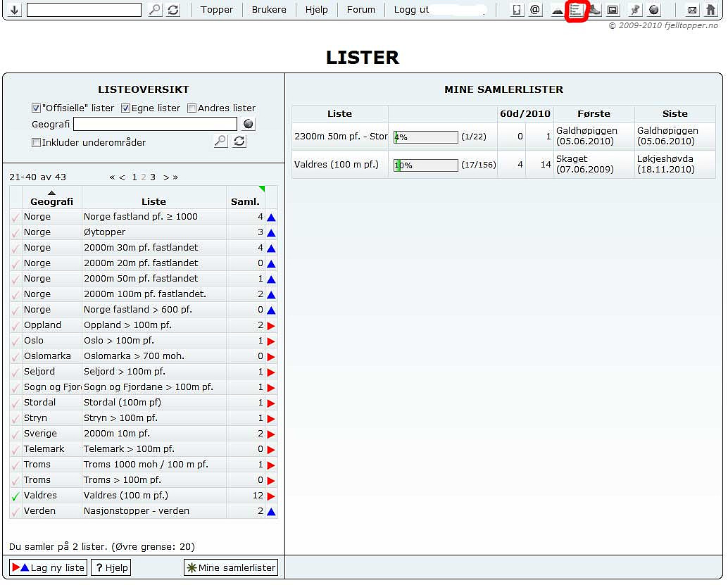Click the blue triangle on the Øytopper row

pyautogui.click(x=272, y=232)
